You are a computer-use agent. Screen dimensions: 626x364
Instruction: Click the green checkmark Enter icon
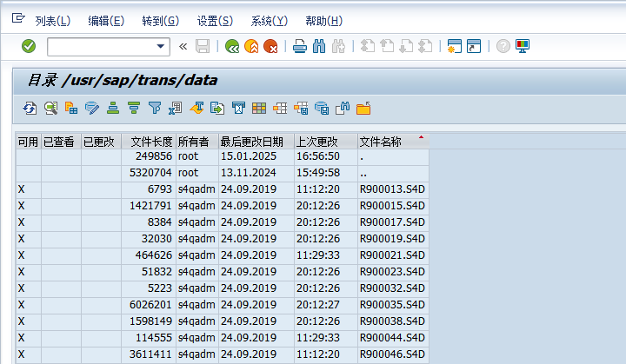29,46
